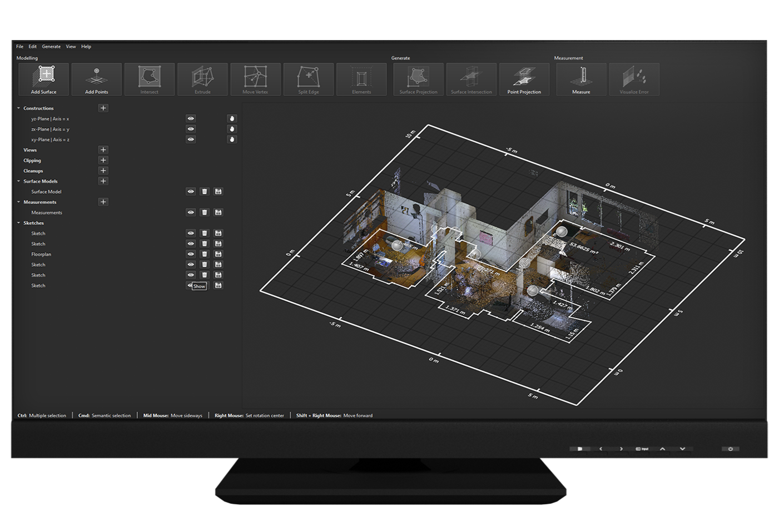The height and width of the screenshot is (532, 779).
Task: Toggle visibility of the yz-Plane construction
Action: tap(191, 118)
